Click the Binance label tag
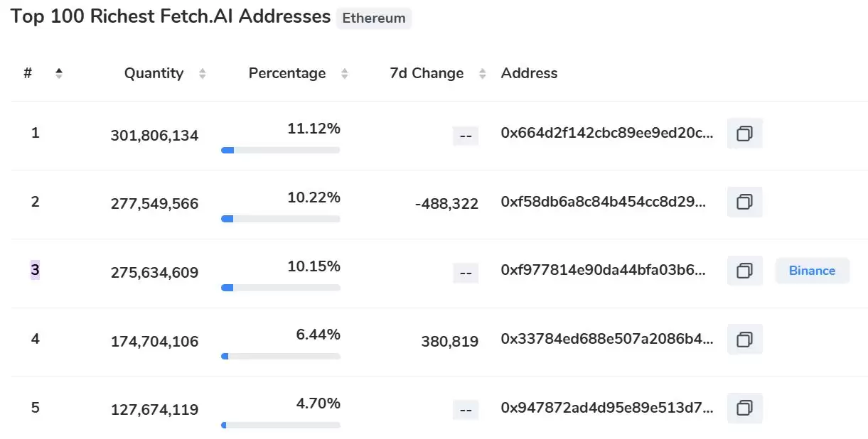The width and height of the screenshot is (868, 439). point(812,271)
